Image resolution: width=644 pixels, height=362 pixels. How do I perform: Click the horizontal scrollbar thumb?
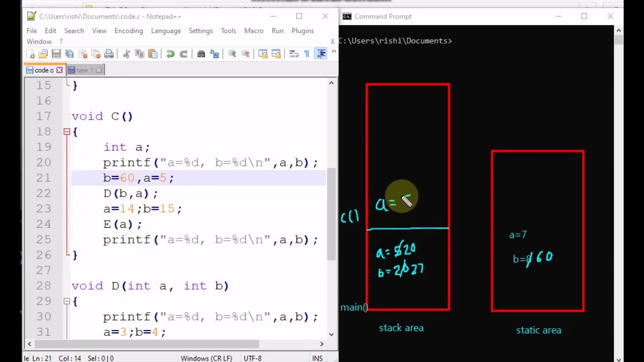146,344
